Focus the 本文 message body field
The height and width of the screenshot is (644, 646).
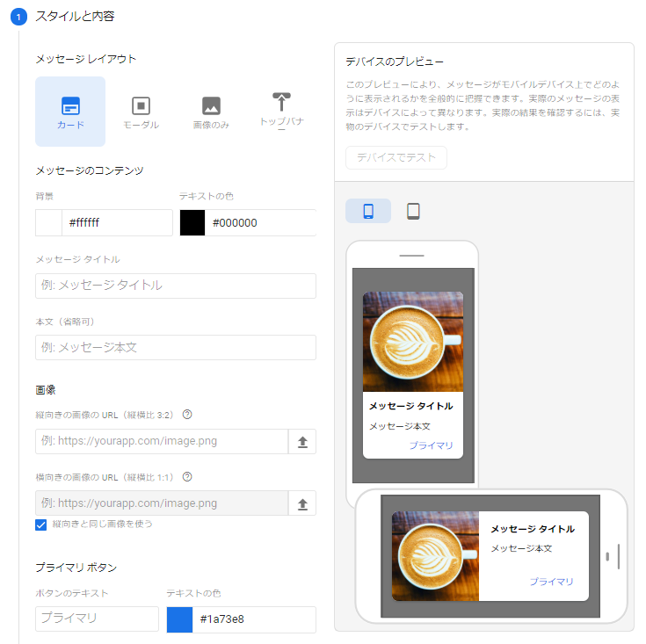tap(176, 347)
